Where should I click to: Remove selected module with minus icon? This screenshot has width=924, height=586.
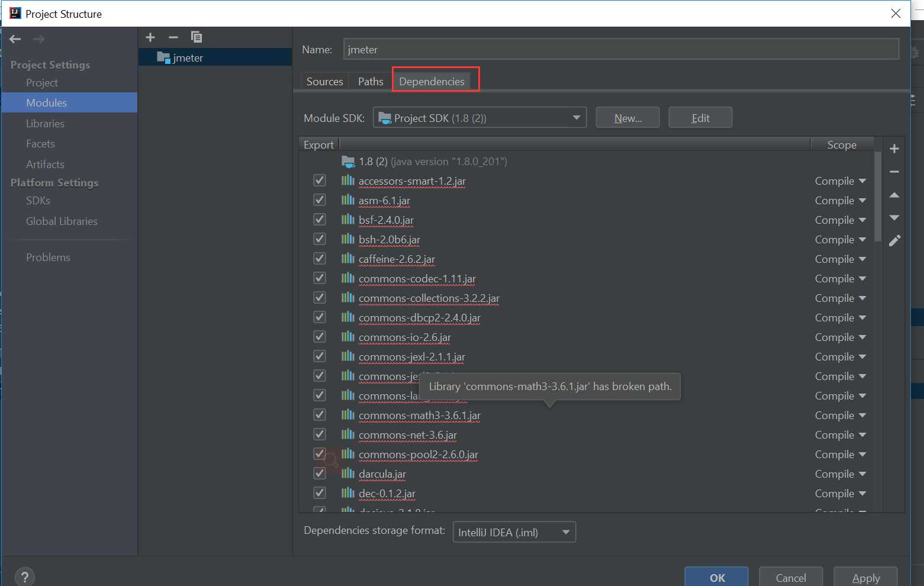pos(173,37)
